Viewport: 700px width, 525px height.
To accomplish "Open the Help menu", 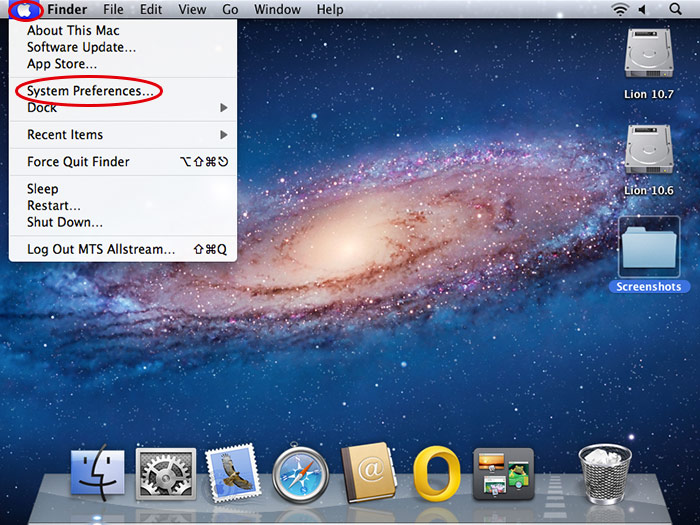I will point(330,9).
